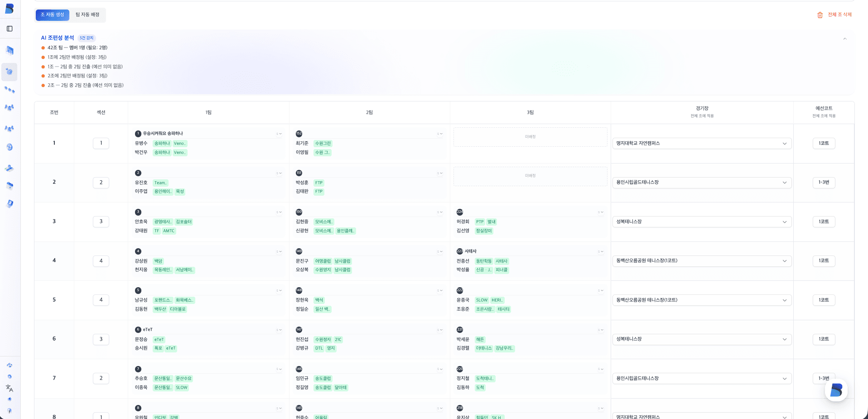868x419 pixels.
Task: Click the coin icon in left sidebar
Action: (10, 147)
